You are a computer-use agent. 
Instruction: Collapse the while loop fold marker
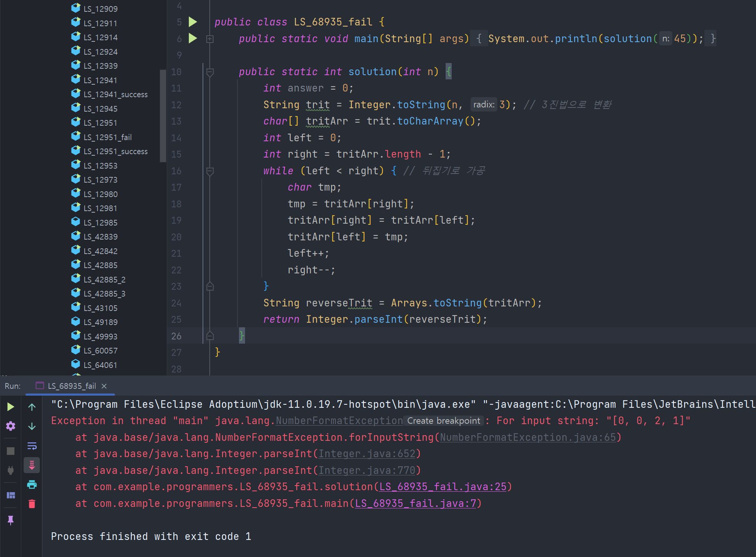point(210,171)
